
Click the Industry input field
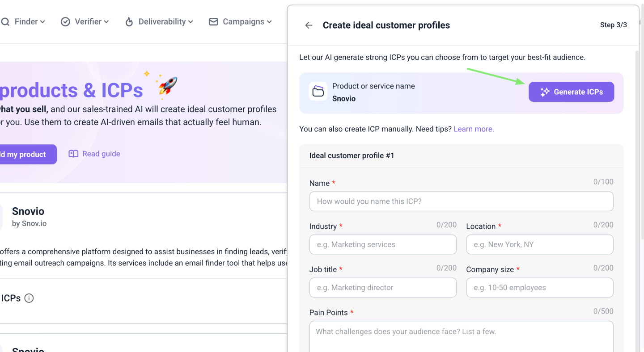point(383,245)
